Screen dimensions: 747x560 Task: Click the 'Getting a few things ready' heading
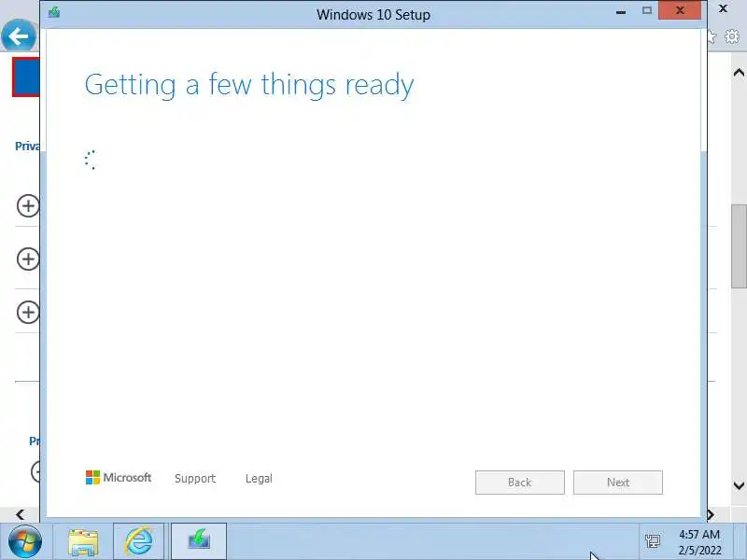(x=249, y=86)
